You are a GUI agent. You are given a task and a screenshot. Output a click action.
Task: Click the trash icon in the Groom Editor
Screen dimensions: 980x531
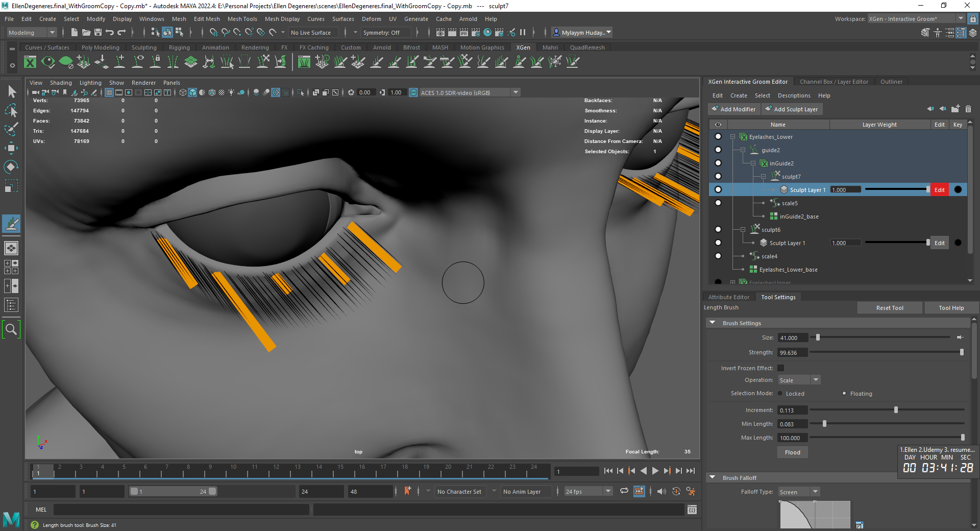(x=968, y=109)
